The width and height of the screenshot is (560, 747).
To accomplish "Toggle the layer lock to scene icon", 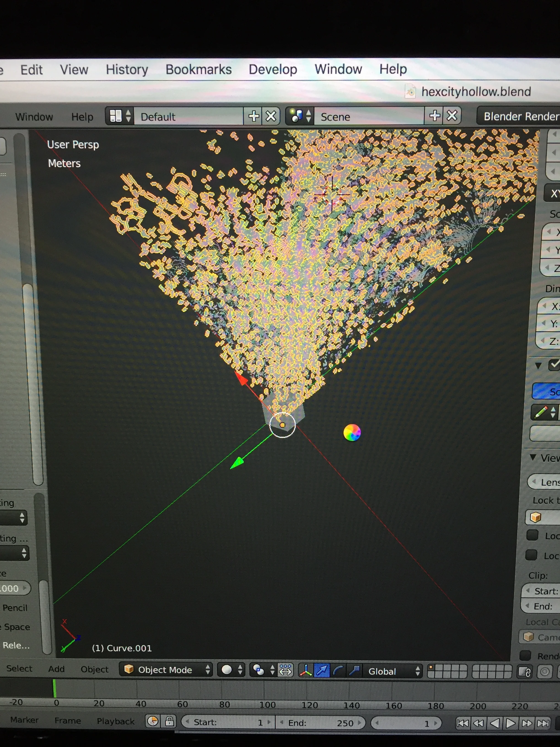I will pos(525,672).
